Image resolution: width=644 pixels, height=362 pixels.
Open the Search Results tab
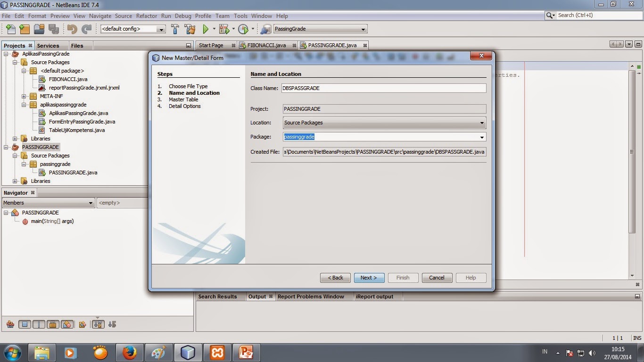(x=217, y=296)
